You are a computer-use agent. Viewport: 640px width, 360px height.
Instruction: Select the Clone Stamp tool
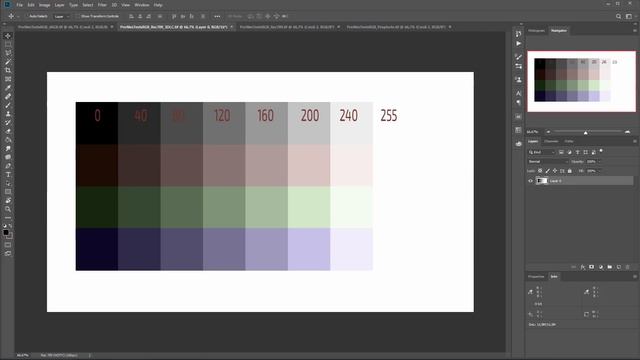point(8,114)
